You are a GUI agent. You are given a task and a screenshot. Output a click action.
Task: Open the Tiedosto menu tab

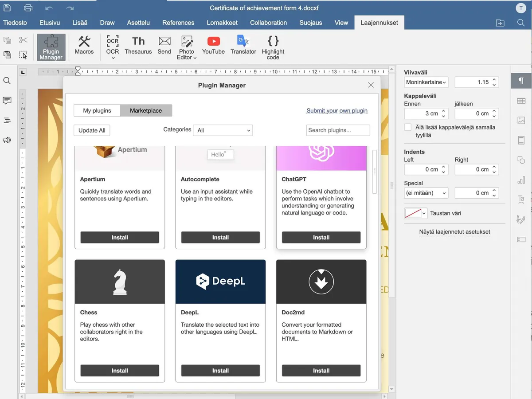coord(15,23)
